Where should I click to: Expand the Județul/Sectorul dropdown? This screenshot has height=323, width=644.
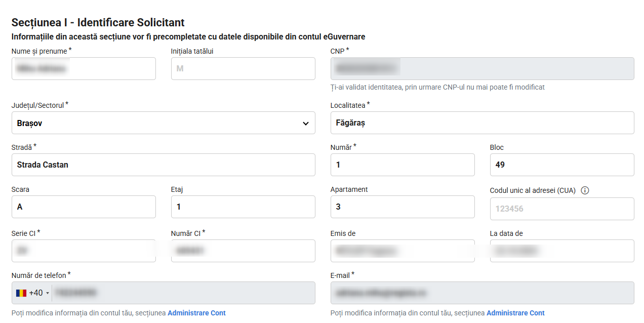pos(163,123)
